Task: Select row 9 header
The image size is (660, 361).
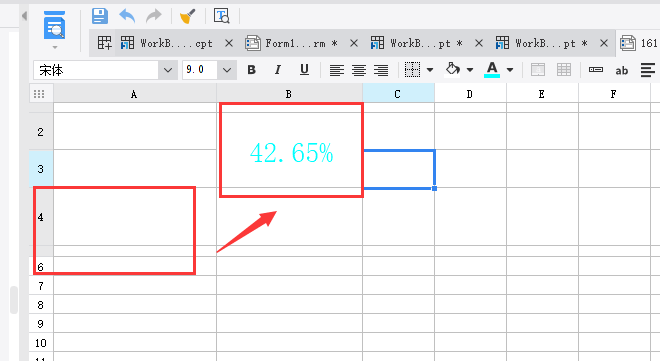Action: coord(41,323)
